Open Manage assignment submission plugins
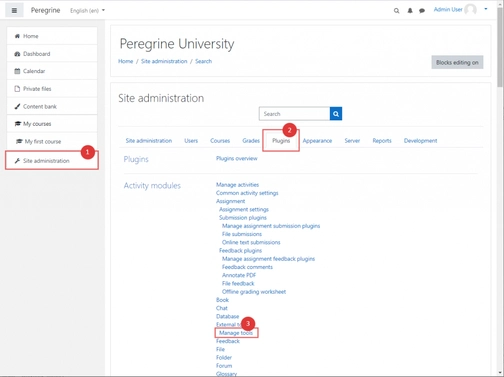 click(271, 226)
